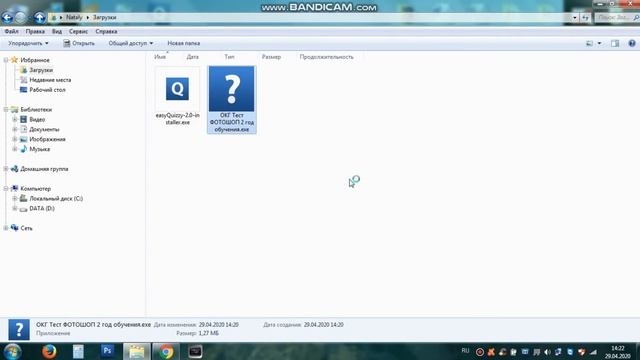Select Домашняя группа in the sidebar

tap(44, 169)
